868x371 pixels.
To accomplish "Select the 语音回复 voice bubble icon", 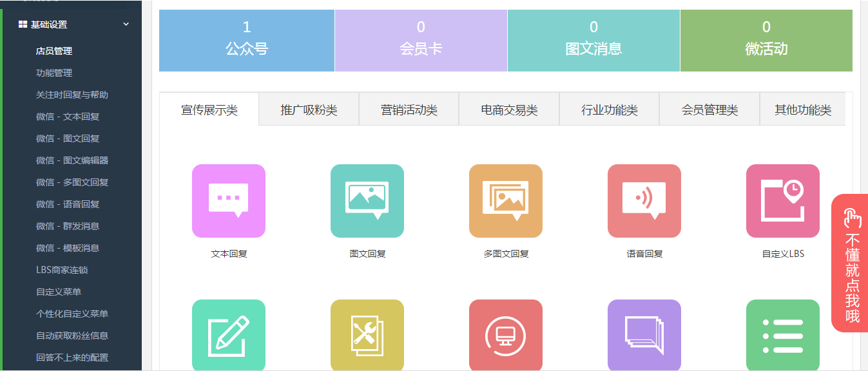I will [x=644, y=201].
